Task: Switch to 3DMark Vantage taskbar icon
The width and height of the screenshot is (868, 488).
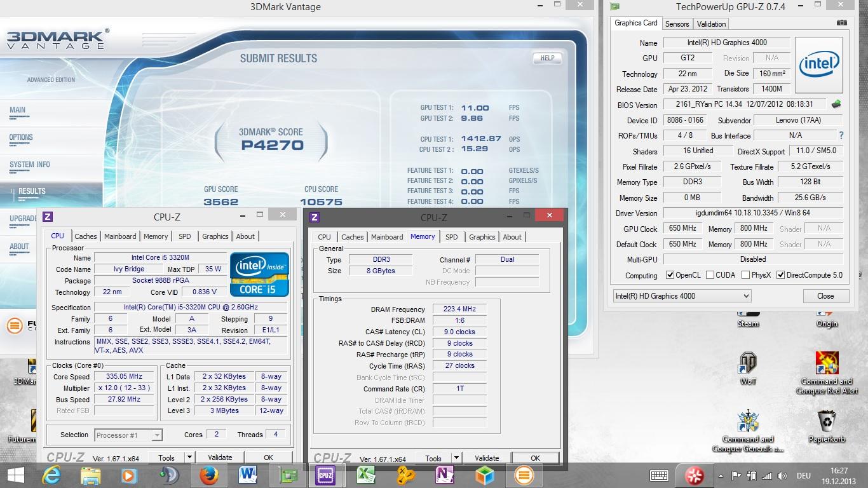Action: point(523,475)
